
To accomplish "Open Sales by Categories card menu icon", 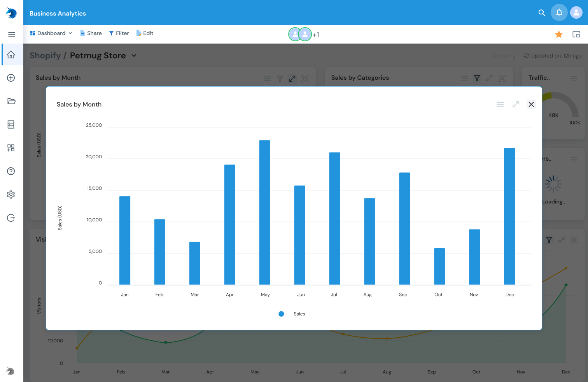I will click(464, 78).
